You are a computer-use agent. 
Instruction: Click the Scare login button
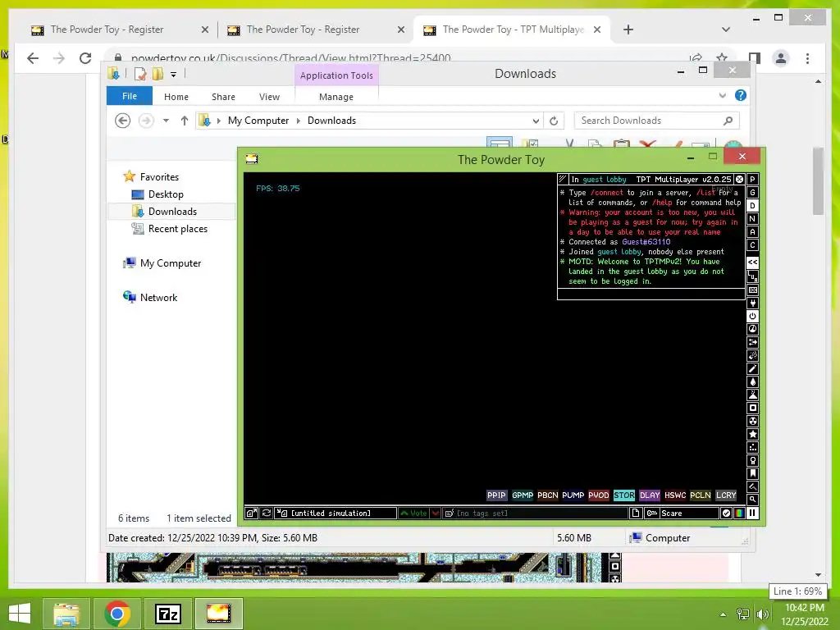click(682, 514)
